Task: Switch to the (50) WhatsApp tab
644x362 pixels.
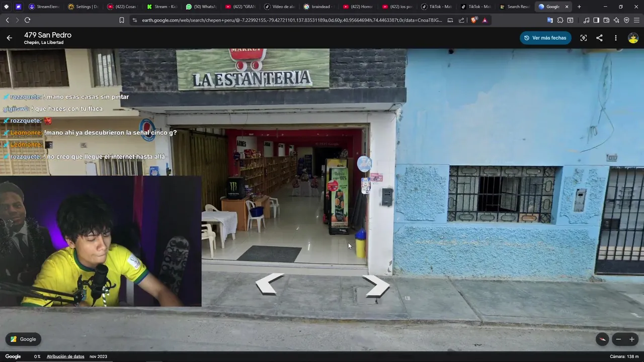Action: point(201,7)
